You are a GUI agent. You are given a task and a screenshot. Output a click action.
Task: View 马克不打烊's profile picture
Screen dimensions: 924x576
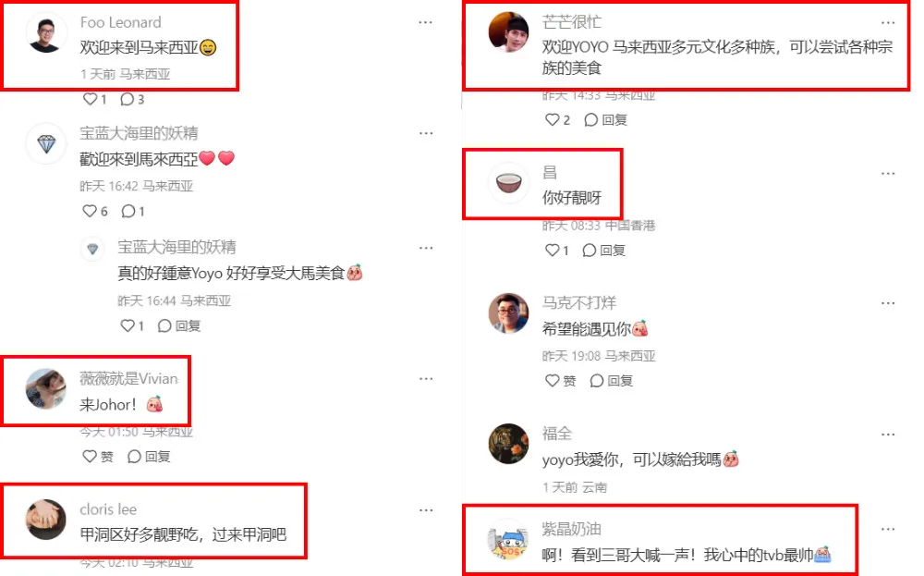(x=508, y=313)
